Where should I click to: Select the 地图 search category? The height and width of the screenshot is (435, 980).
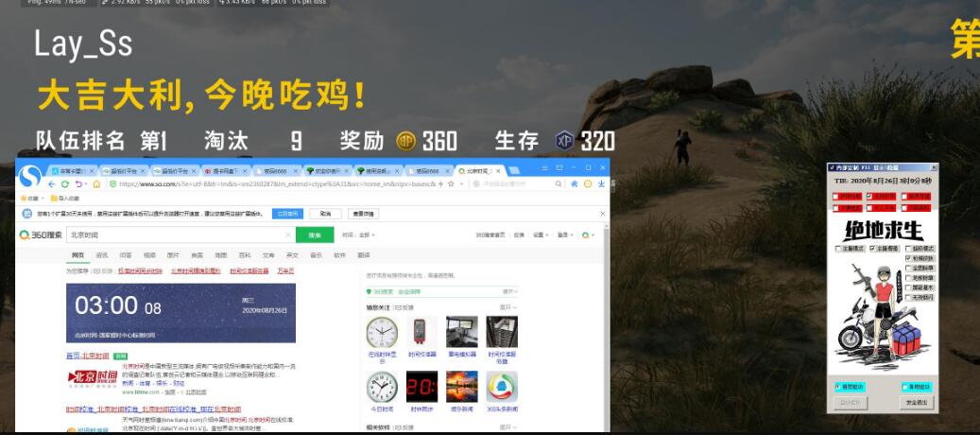(220, 255)
